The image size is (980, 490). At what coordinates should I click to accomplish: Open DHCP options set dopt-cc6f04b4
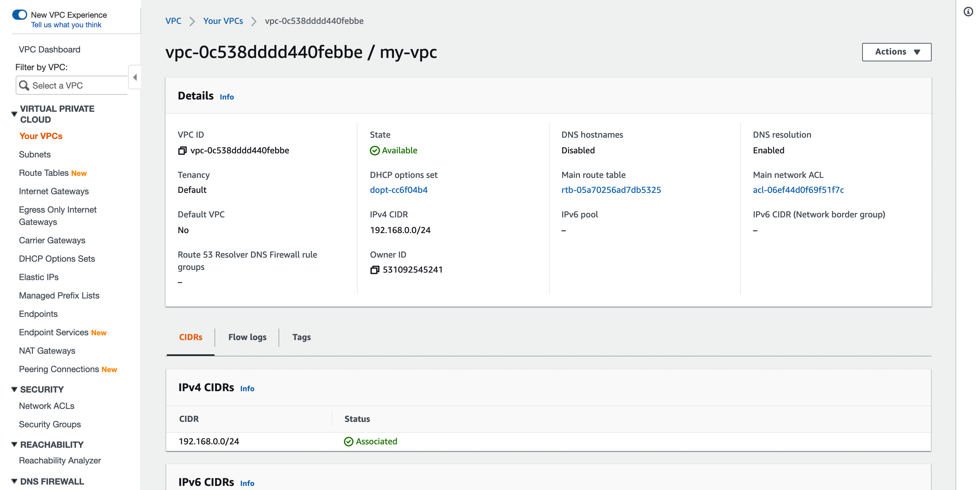[x=398, y=189]
